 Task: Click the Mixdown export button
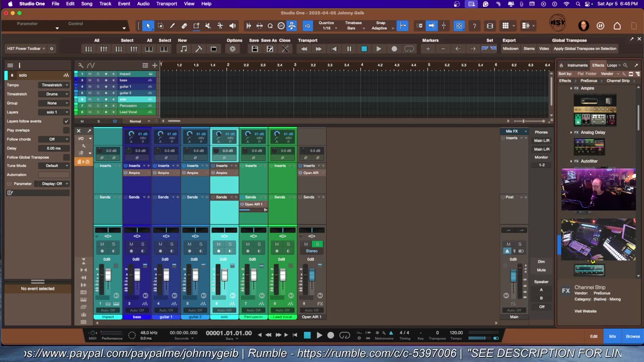coord(511,49)
